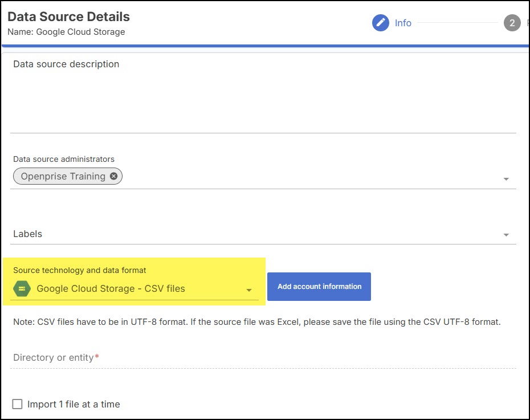530x420 pixels.
Task: Select the Data Source Details heading text
Action: (68, 17)
